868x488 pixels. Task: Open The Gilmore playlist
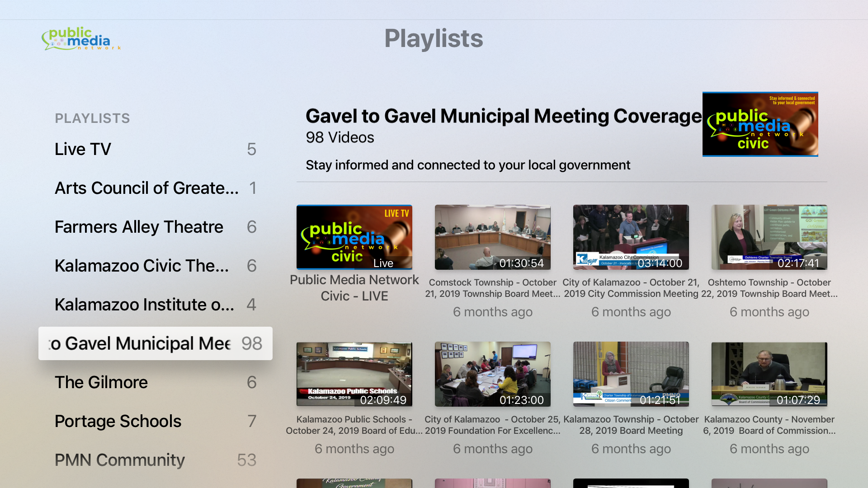[x=156, y=382]
